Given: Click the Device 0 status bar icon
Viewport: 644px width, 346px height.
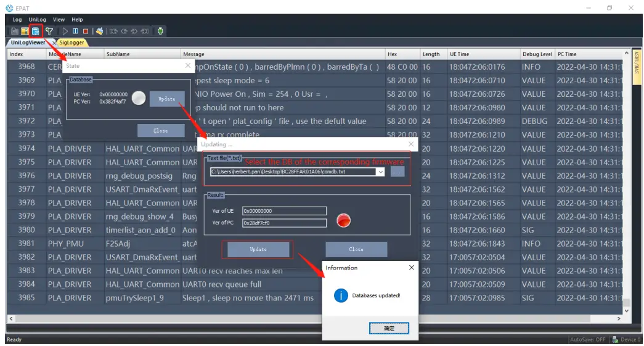Looking at the screenshot, I should coord(615,339).
